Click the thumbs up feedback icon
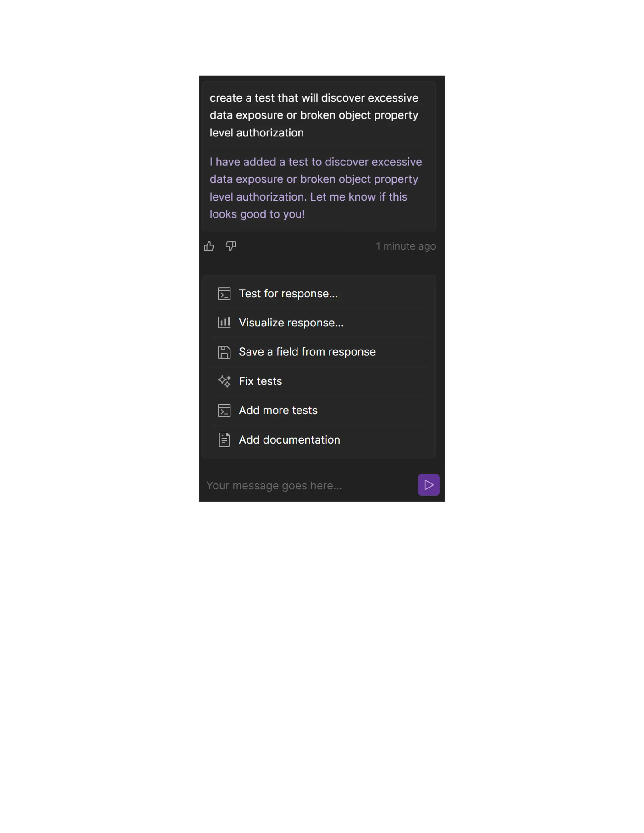This screenshot has height=833, width=644. coord(209,246)
